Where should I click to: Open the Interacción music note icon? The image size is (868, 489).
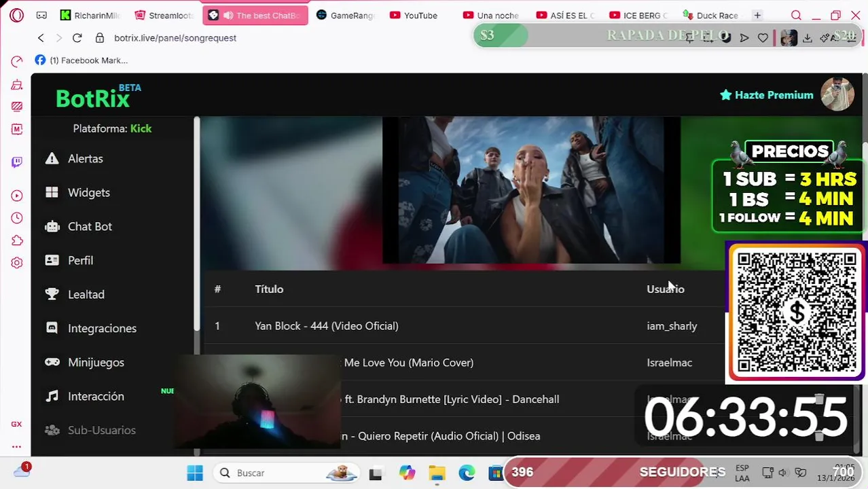52,396
